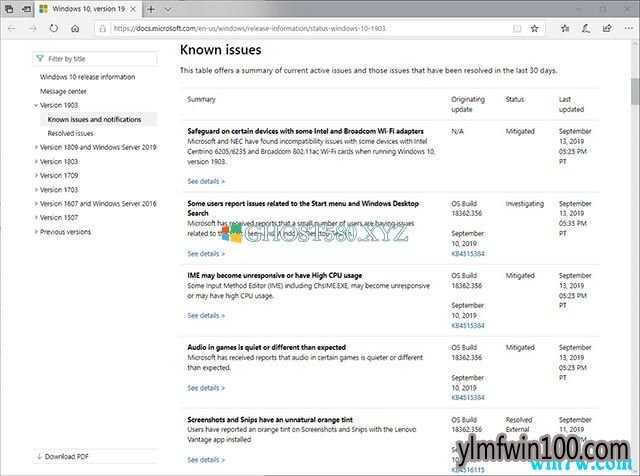Open See details for the Wi-Fi adapters safeguard
This screenshot has width=640, height=476.
[x=206, y=181]
